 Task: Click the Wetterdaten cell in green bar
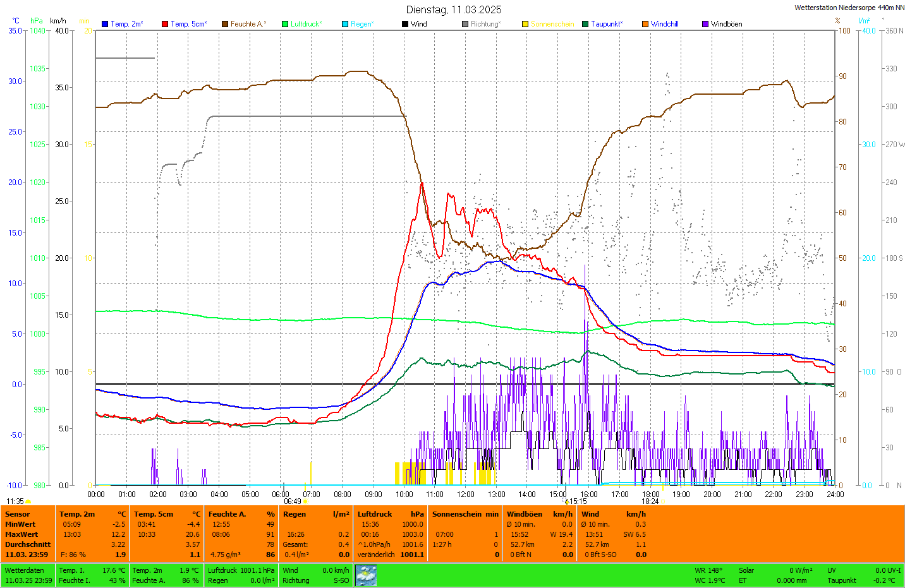pos(25,570)
